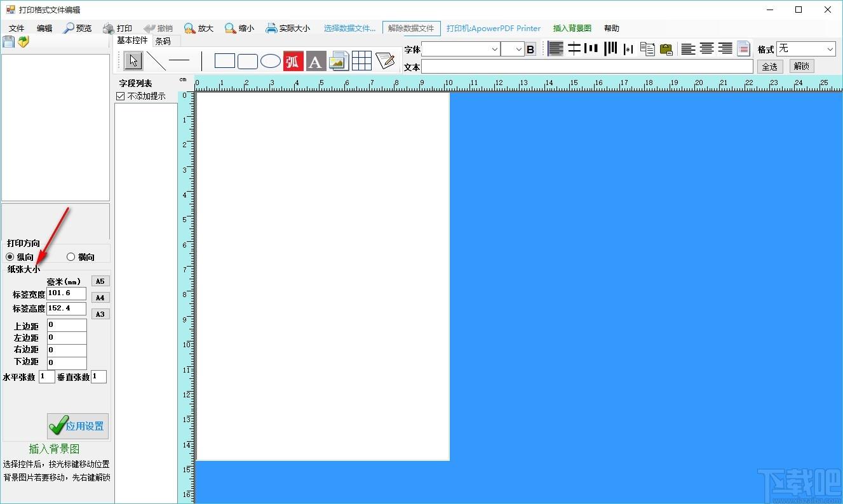Screen dimensions: 843x504
Task: Click the 应用设置 apply settings button
Action: pyautogui.click(x=78, y=426)
